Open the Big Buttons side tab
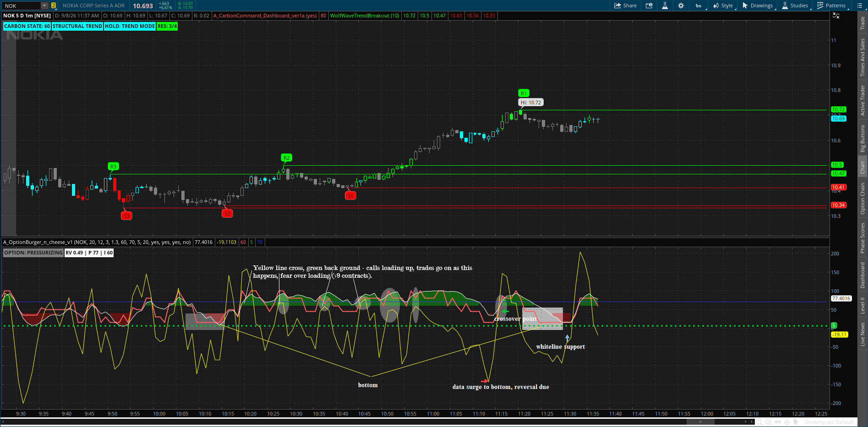 pyautogui.click(x=863, y=139)
